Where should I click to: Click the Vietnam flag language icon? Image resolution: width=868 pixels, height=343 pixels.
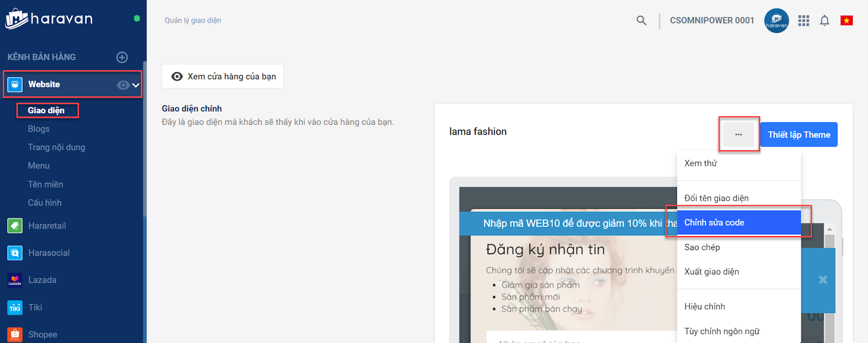846,21
